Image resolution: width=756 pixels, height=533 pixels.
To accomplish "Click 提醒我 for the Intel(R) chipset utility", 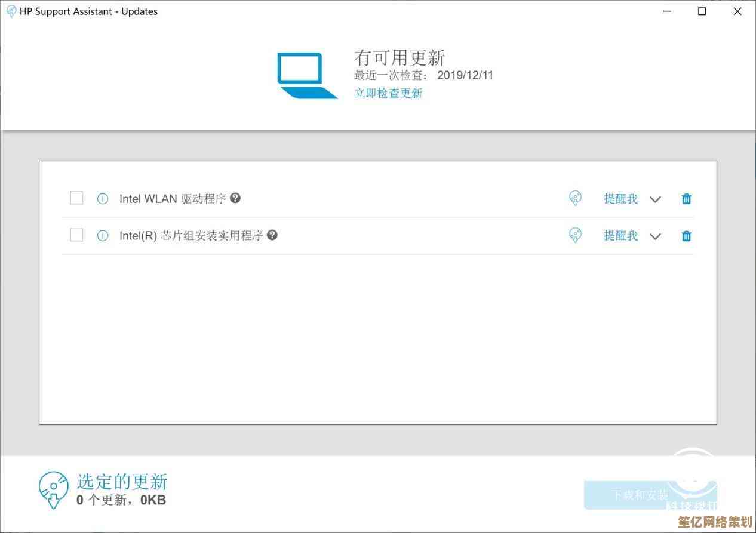I will (x=620, y=236).
